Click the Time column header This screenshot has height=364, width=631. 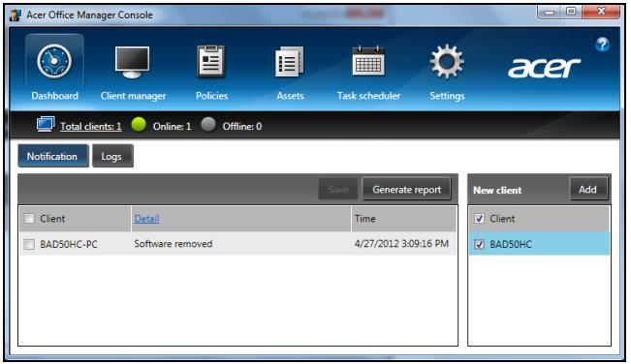(403, 219)
